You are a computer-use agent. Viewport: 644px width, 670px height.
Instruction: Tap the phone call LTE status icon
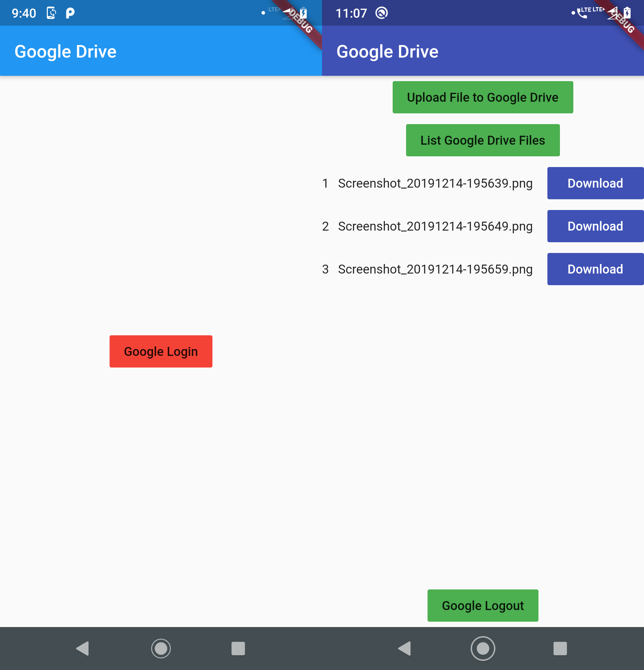coord(582,13)
